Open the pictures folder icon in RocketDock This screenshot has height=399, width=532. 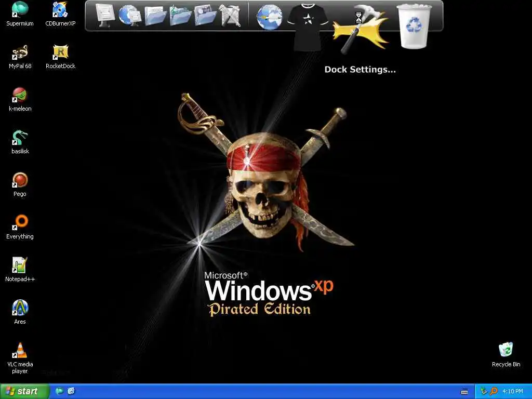[205, 16]
